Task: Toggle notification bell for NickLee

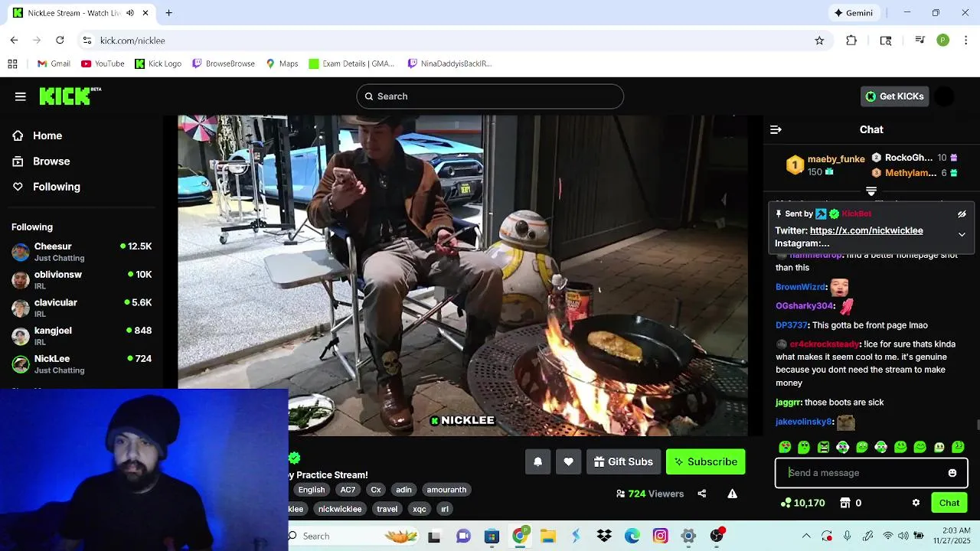Action: point(537,461)
